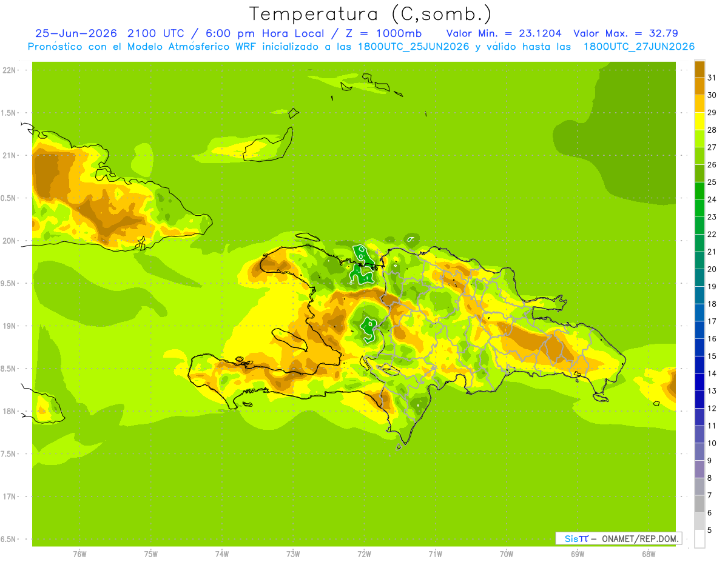728x562 pixels.
Task: Click the darkest orange swatch above 31
Action: point(699,69)
